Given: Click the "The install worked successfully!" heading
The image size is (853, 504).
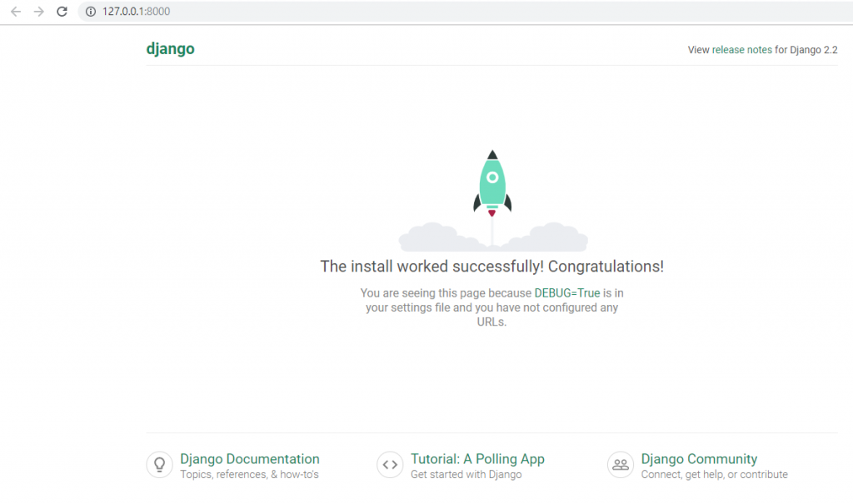Looking at the screenshot, I should click(491, 266).
